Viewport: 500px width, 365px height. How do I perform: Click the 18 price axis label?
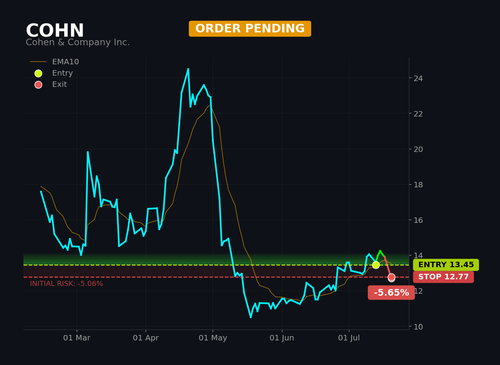[418, 185]
